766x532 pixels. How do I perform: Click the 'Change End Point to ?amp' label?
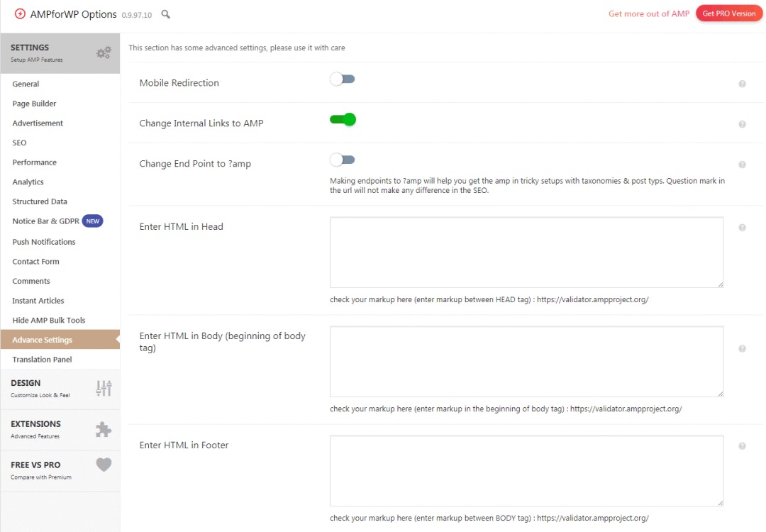[x=195, y=164]
